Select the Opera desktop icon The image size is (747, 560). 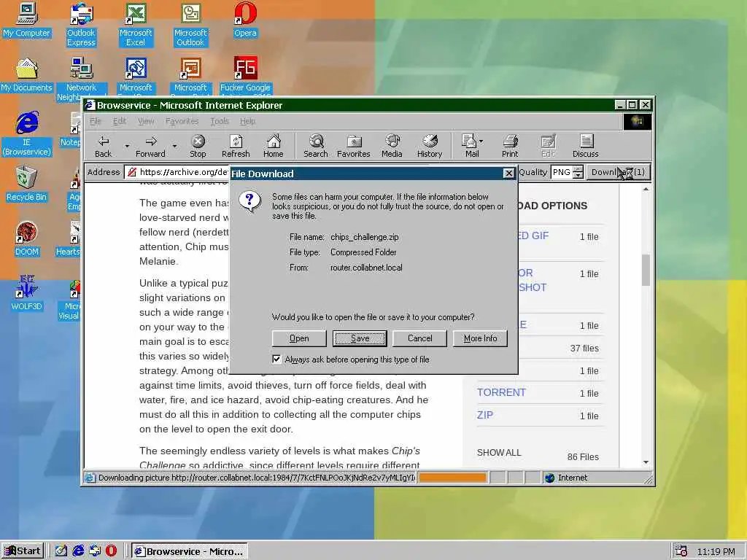(245, 20)
